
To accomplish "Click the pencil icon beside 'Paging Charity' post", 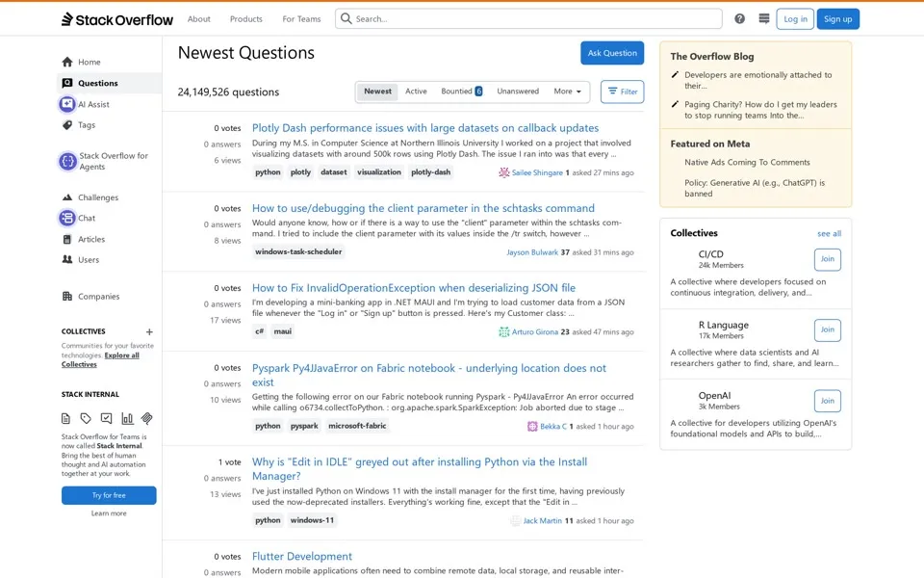I will click(675, 104).
